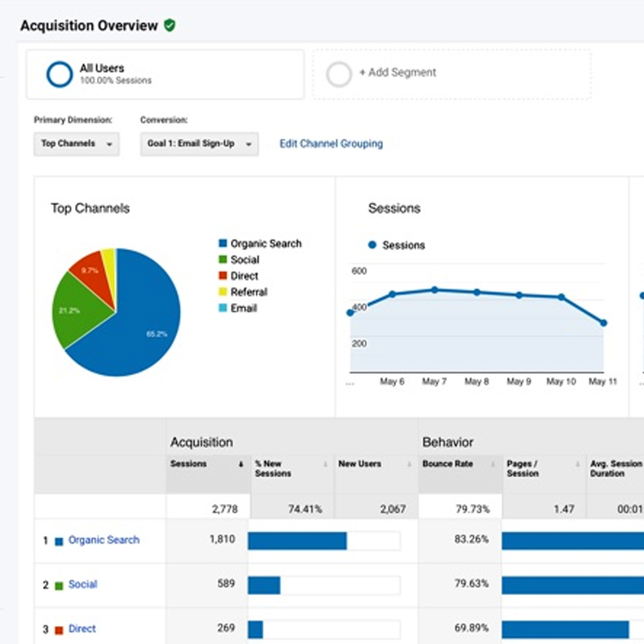644x644 pixels.
Task: Click the Direct sessions bar
Action: click(256, 629)
